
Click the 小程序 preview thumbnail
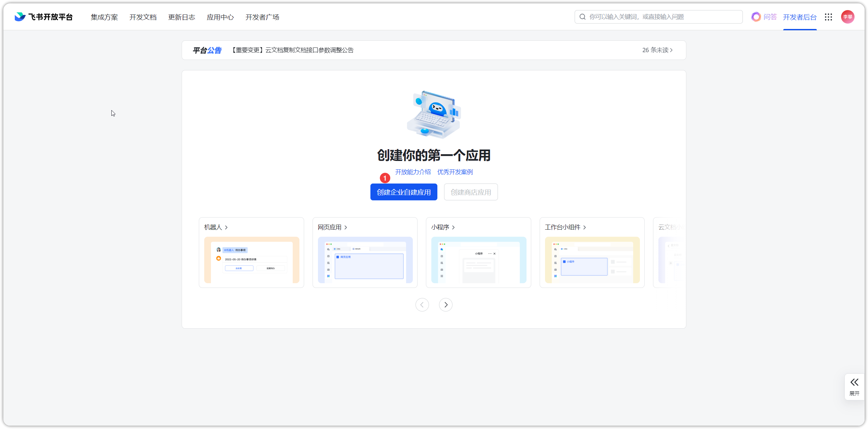pyautogui.click(x=479, y=260)
